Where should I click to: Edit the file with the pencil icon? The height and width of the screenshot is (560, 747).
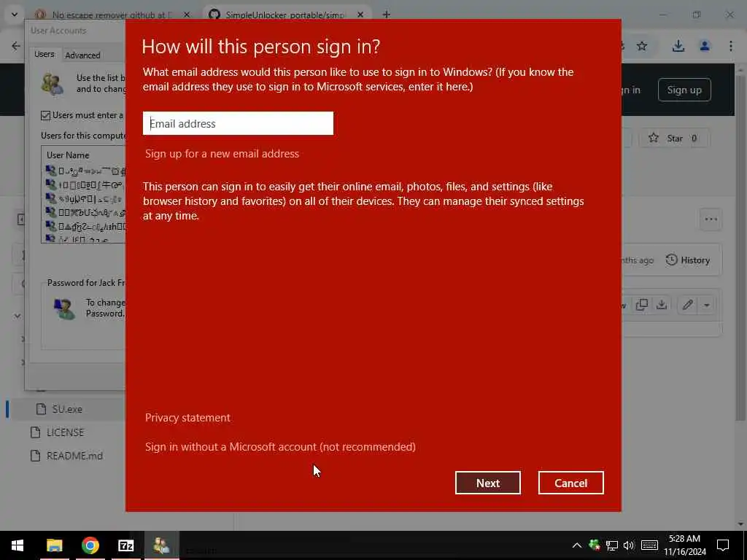point(687,305)
